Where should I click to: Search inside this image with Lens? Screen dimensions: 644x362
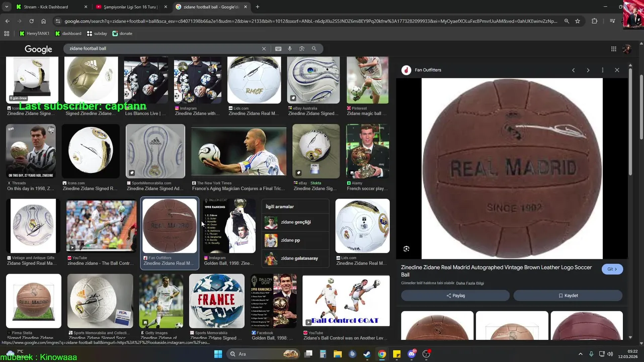(x=407, y=249)
